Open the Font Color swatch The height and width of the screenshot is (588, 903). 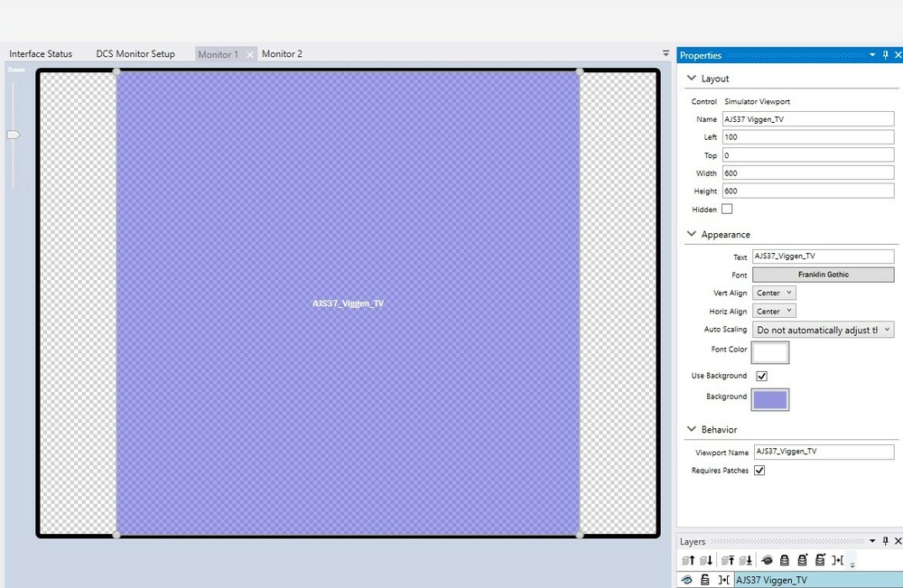pyautogui.click(x=770, y=352)
